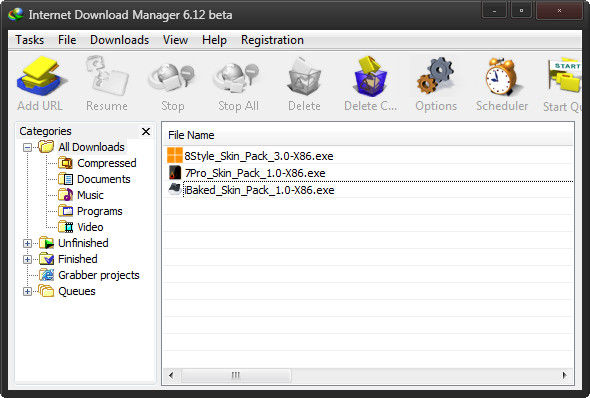The width and height of the screenshot is (590, 398).
Task: Click the Music category folder icon
Action: click(66, 195)
